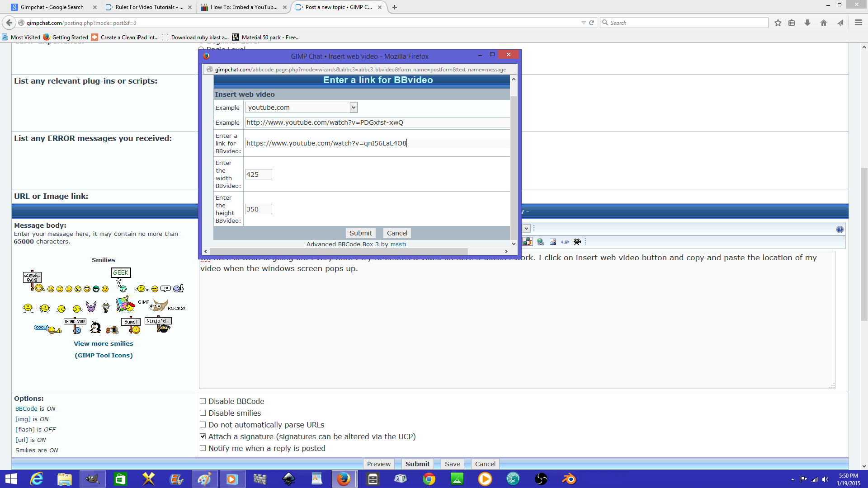Open GIMP from the Windows taskbar
The width and height of the screenshot is (868, 488).
pyautogui.click(x=92, y=479)
